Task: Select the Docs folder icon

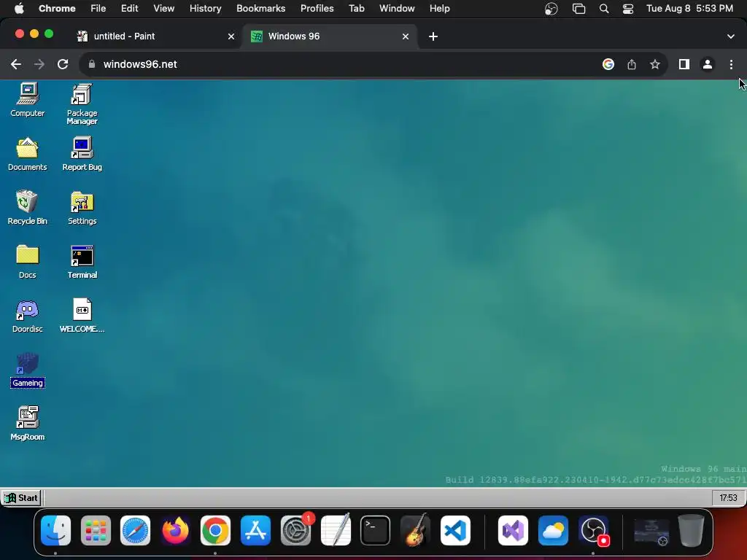Action: coord(28,262)
